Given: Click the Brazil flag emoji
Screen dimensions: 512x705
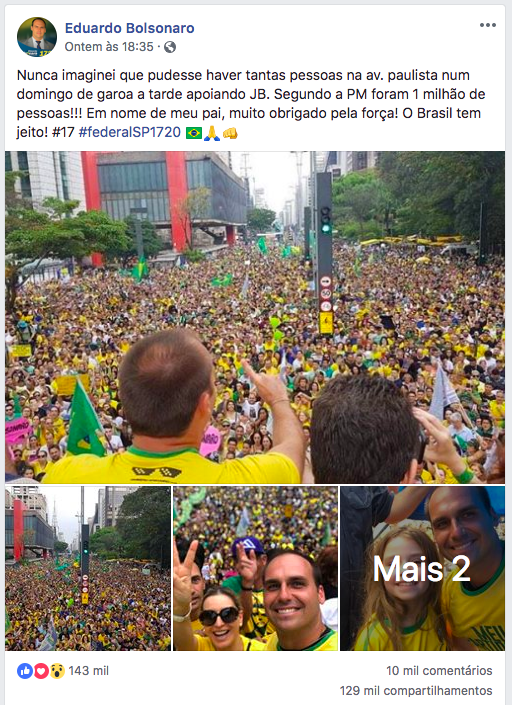Looking at the screenshot, I should click(194, 133).
